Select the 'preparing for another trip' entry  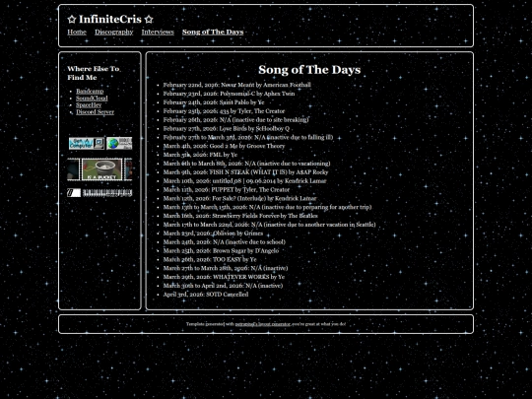click(267, 207)
